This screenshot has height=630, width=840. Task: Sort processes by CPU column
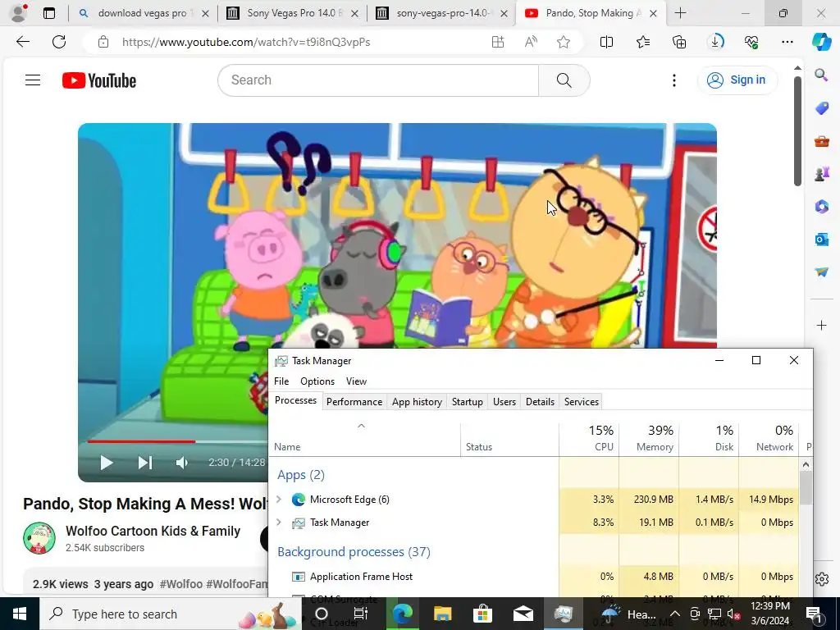coord(589,438)
